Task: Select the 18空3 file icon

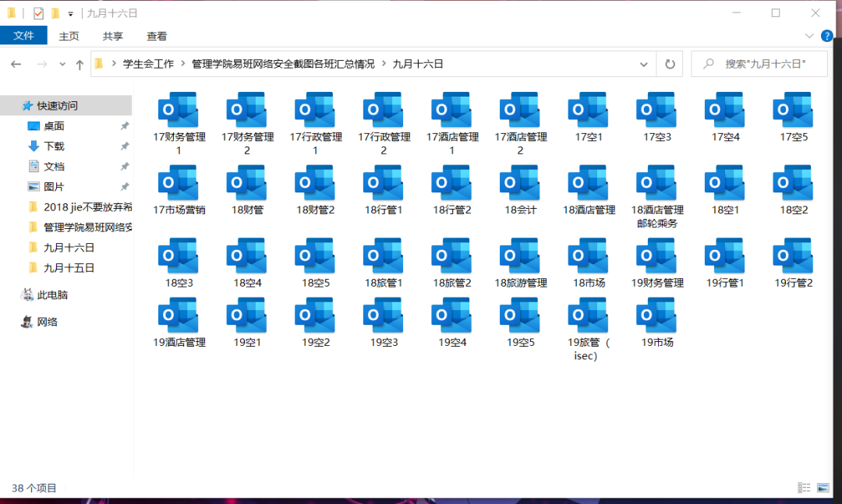Action: [x=179, y=256]
